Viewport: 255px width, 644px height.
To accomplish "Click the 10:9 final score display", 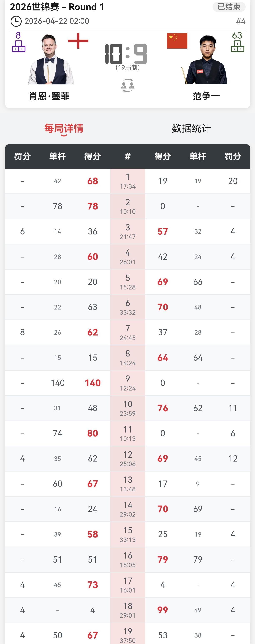I will (x=126, y=54).
